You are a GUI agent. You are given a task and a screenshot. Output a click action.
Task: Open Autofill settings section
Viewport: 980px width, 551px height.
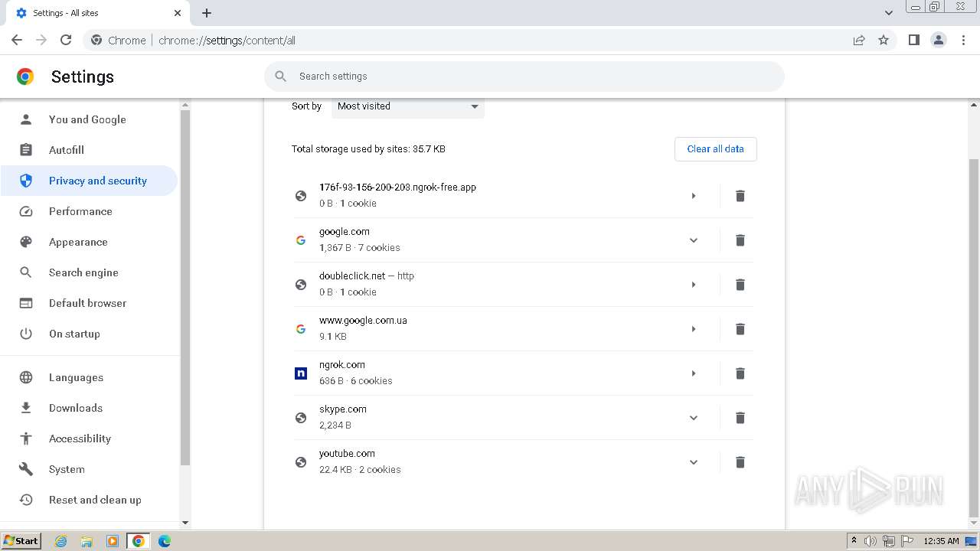tap(89, 150)
